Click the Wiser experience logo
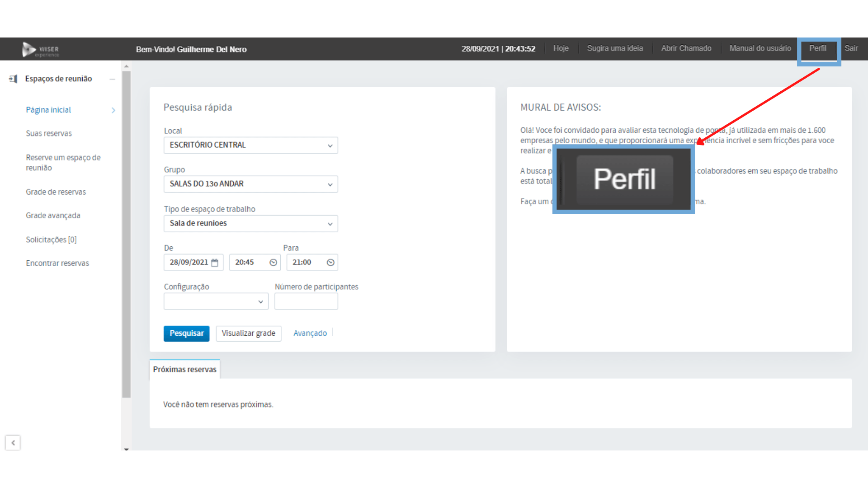Screen dimensions: 868x488 [x=41, y=49]
